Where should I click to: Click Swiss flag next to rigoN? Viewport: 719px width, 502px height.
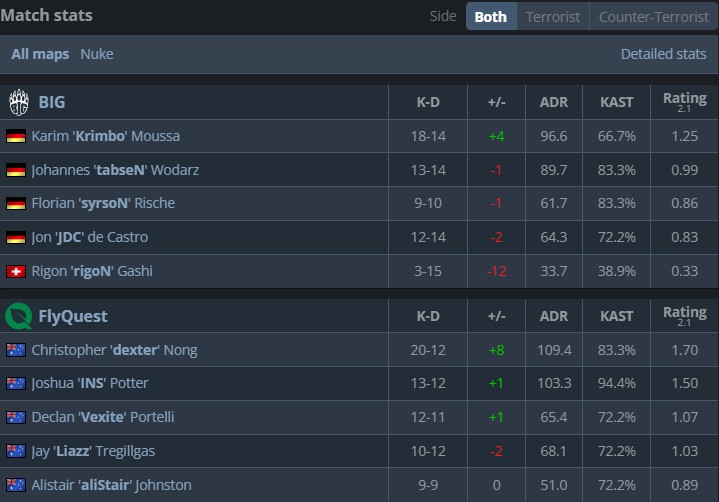click(16, 271)
